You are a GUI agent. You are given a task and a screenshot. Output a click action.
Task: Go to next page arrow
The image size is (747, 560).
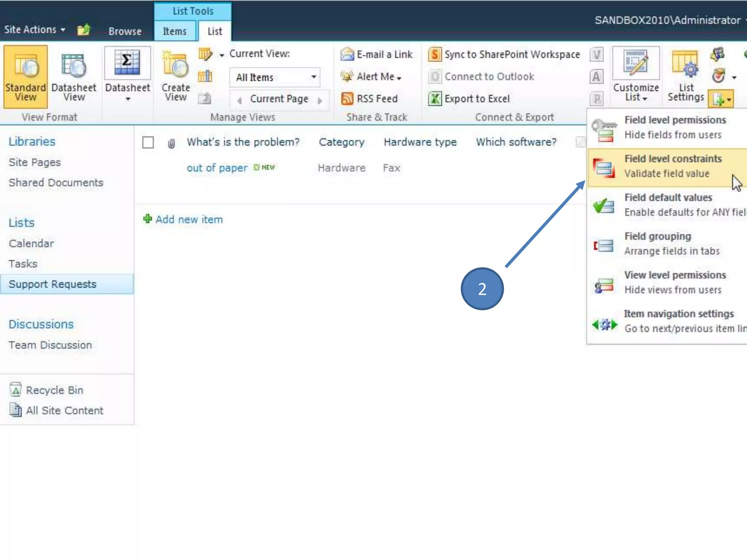click(x=320, y=100)
